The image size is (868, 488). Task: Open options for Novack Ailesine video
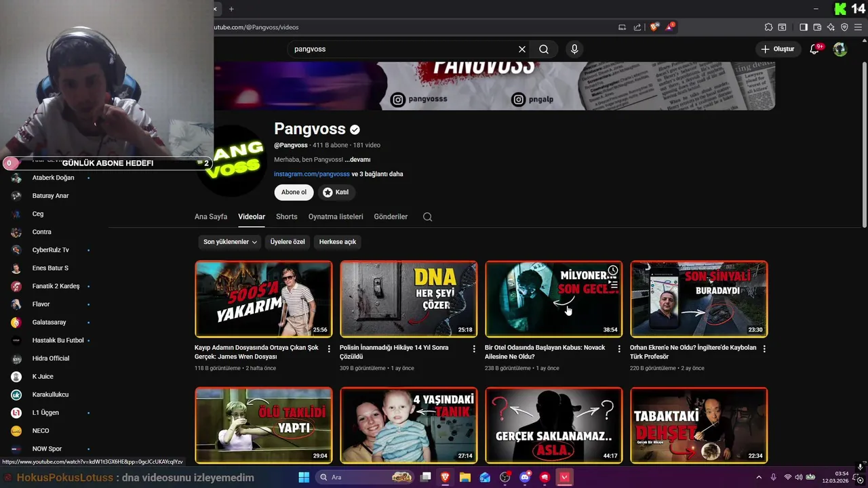pyautogui.click(x=619, y=348)
